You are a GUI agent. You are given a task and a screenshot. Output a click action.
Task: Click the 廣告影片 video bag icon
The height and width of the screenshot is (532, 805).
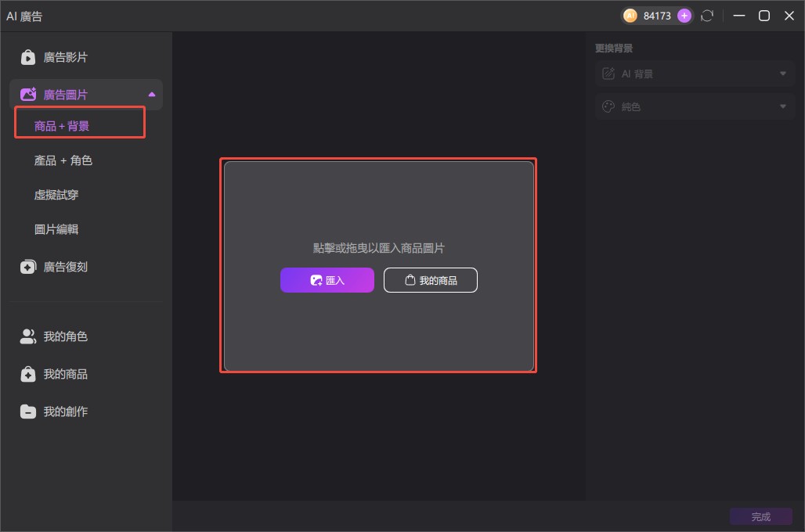tap(27, 57)
